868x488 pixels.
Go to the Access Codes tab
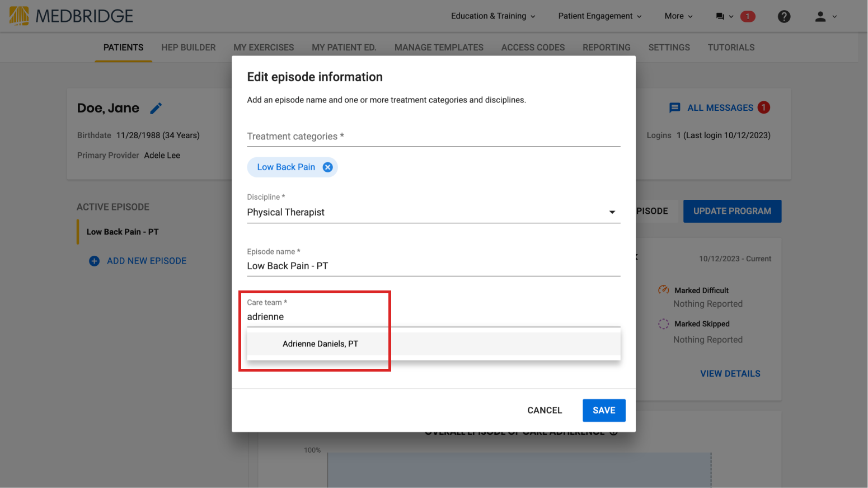click(x=533, y=48)
